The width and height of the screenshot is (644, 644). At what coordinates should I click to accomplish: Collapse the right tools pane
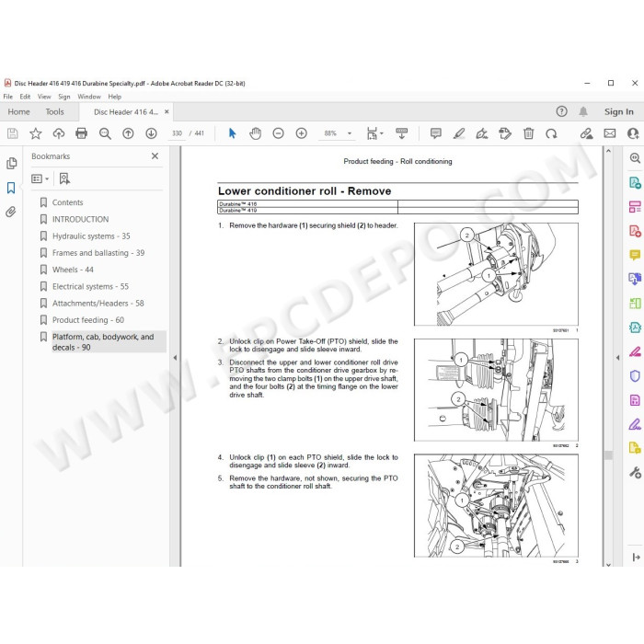coord(617,358)
